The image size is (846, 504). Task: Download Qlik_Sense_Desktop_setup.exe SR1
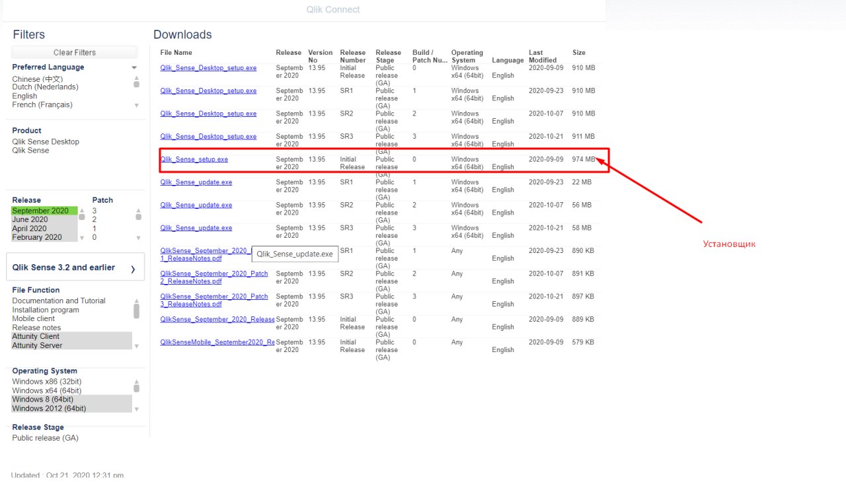coord(208,90)
